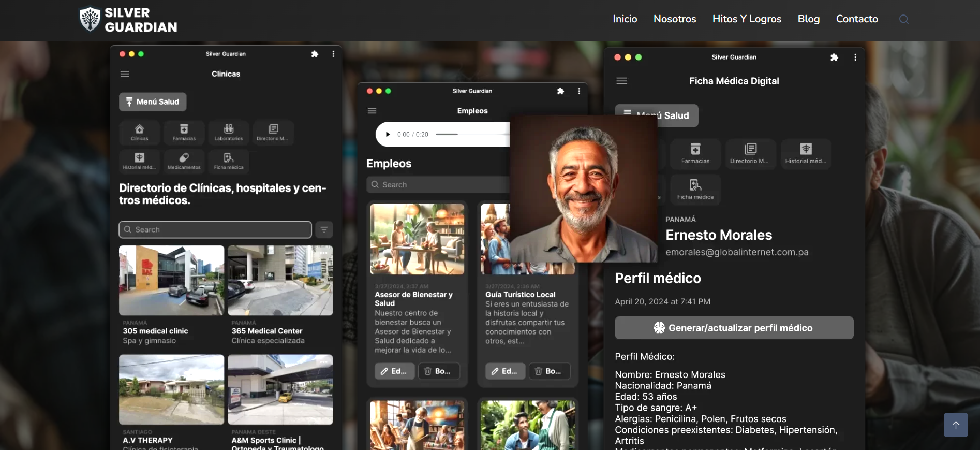Click the extensions puzzle icon in Clinicas window

315,54
